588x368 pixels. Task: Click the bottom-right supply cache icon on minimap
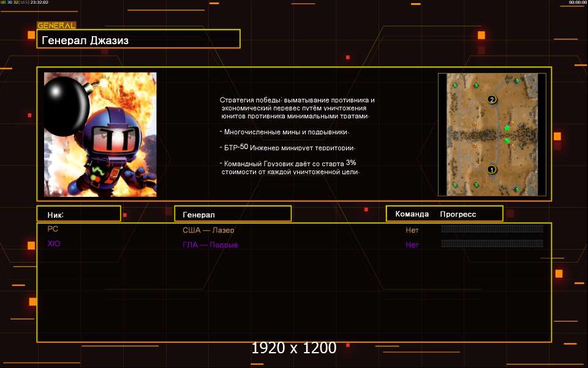(517, 188)
